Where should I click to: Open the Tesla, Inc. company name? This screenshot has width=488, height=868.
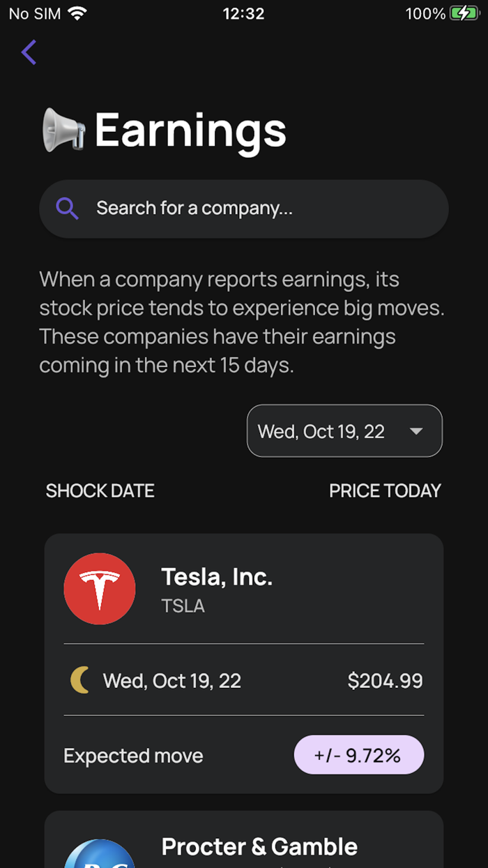(217, 576)
